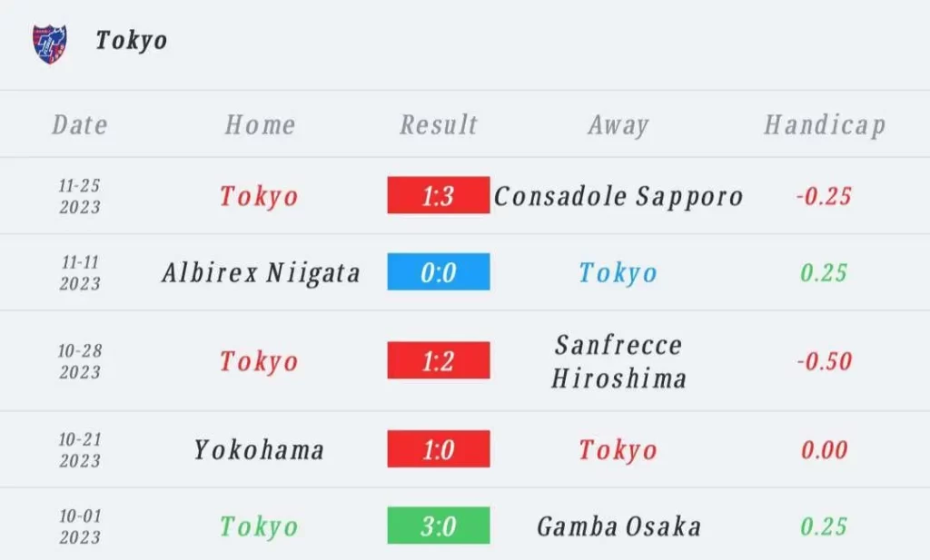Click the FC Tokyo club crest icon
Image resolution: width=930 pixels, height=560 pixels.
[x=49, y=43]
